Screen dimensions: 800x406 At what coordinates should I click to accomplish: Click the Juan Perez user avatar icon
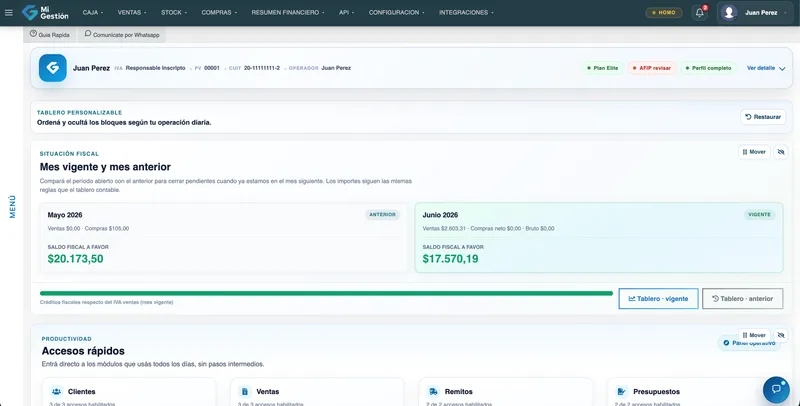tap(729, 13)
